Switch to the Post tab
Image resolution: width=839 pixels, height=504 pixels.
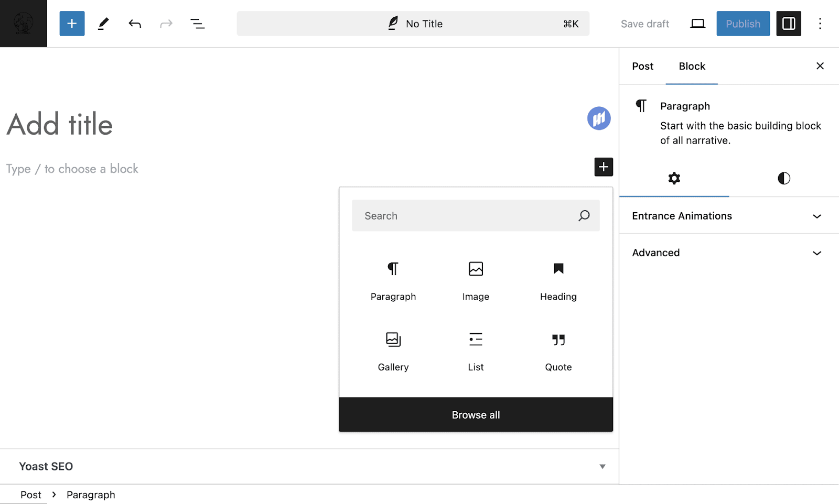[x=642, y=67]
